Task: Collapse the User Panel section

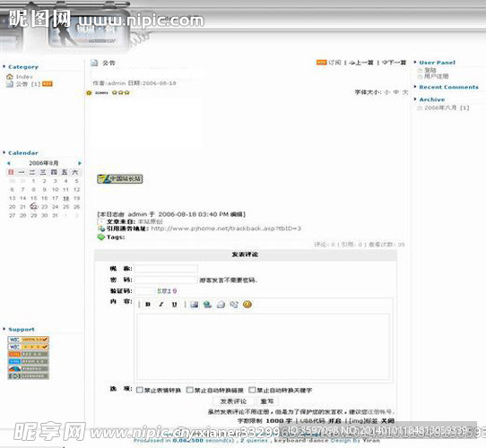Action: coord(415,63)
